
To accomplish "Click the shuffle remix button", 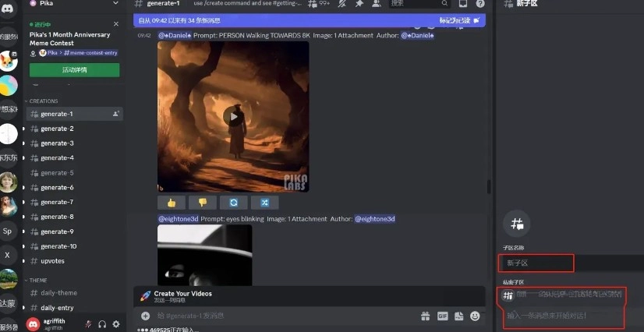I will pos(265,203).
